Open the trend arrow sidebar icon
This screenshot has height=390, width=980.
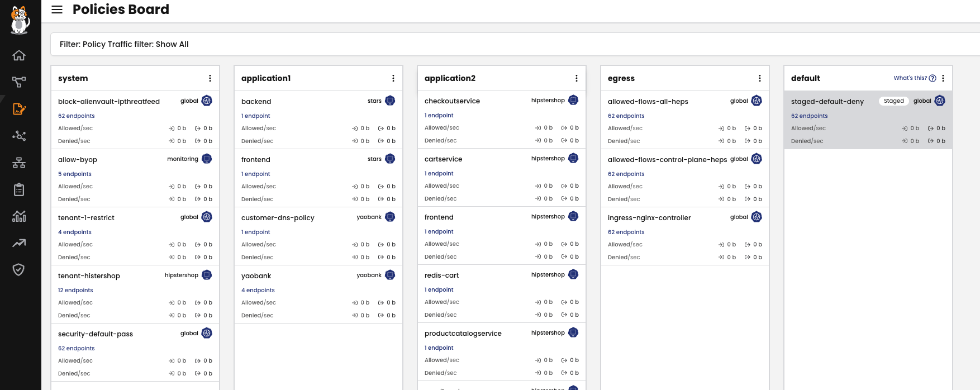click(x=19, y=243)
